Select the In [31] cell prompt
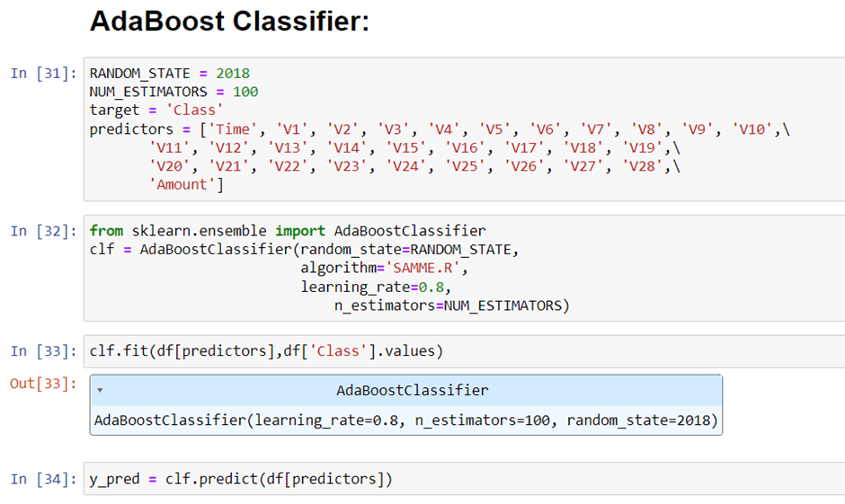Viewport: 845px width, 504px height. pyautogui.click(x=44, y=74)
